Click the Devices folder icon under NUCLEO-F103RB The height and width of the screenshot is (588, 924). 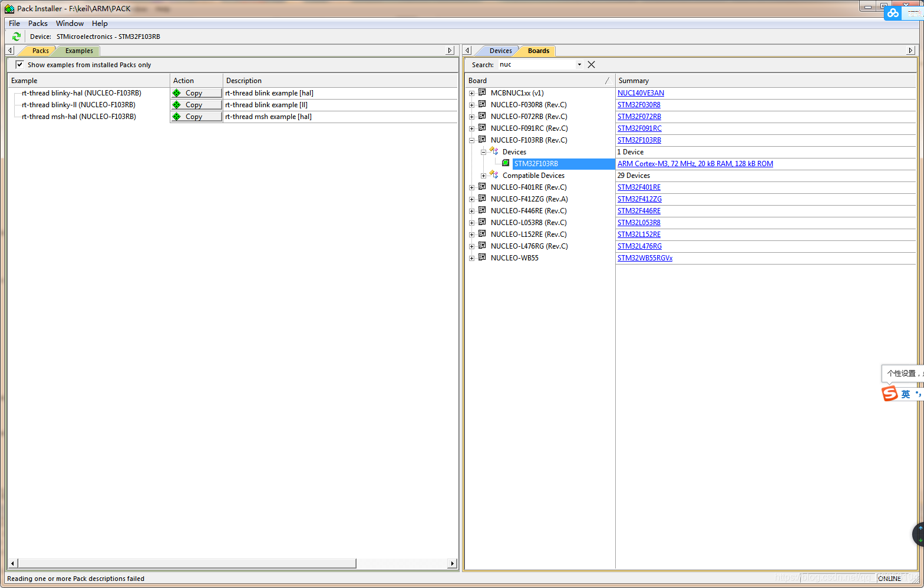494,151
